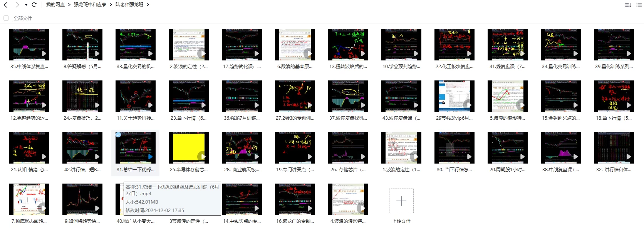644x239 pixels.
Task: Open the 39.量化训练系列 video thumbnail
Action: pos(614,45)
